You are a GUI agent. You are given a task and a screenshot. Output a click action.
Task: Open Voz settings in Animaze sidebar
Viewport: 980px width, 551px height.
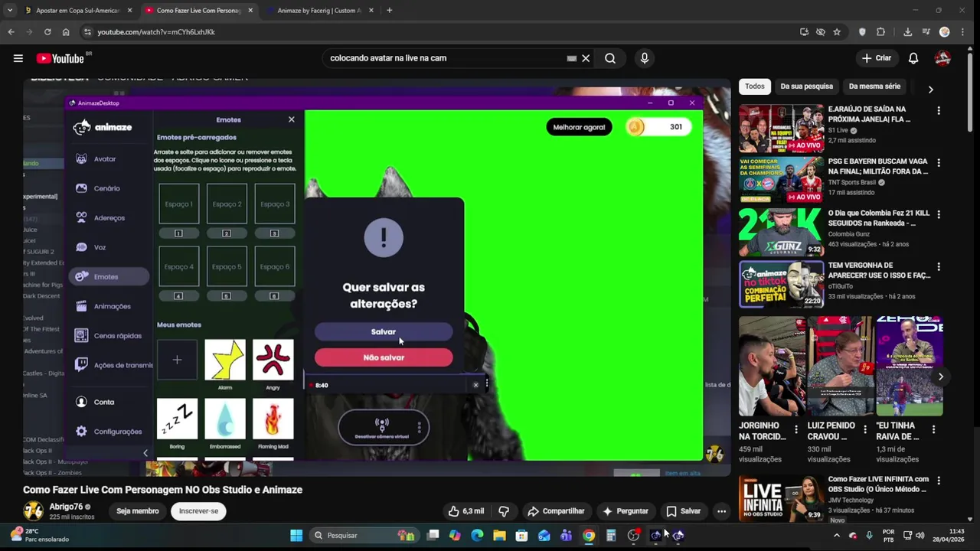point(100,247)
